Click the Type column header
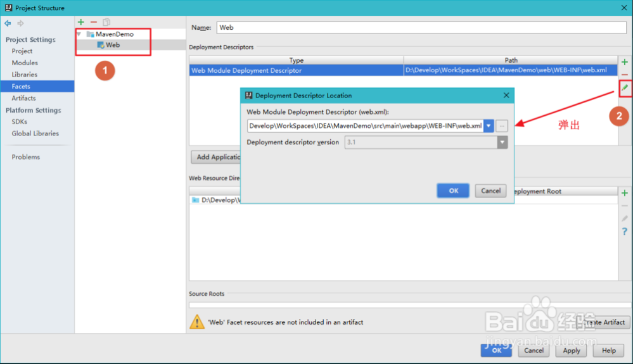Image resolution: width=633 pixels, height=364 pixels. point(297,60)
